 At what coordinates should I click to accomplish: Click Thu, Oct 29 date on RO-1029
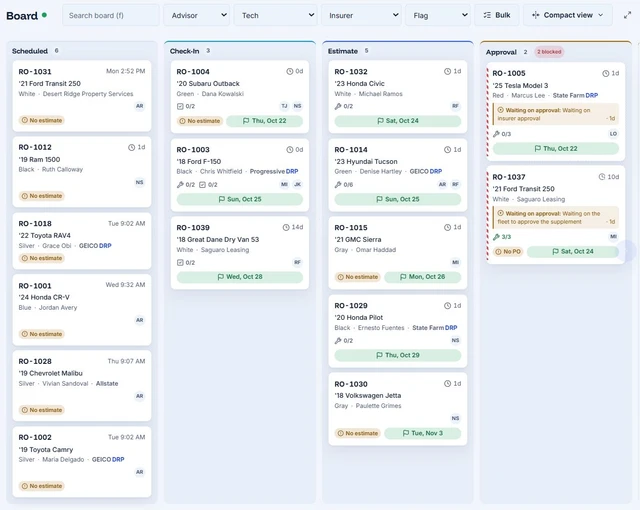pos(398,355)
